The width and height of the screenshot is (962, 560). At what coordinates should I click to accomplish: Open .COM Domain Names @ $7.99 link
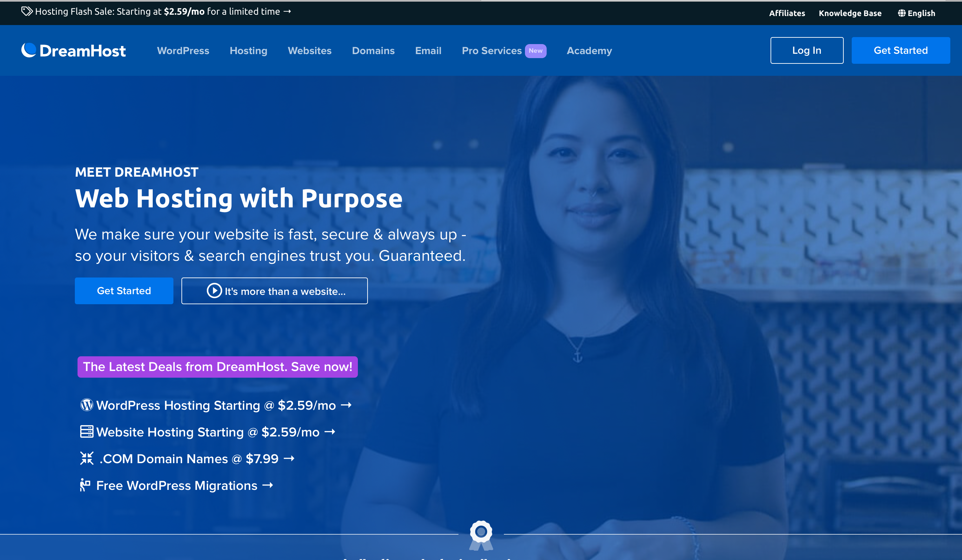[x=187, y=458]
